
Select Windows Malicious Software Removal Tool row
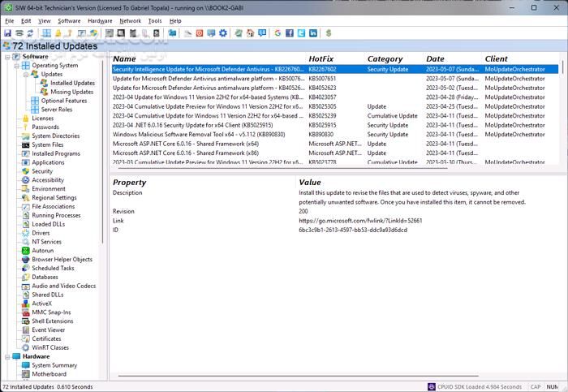207,134
